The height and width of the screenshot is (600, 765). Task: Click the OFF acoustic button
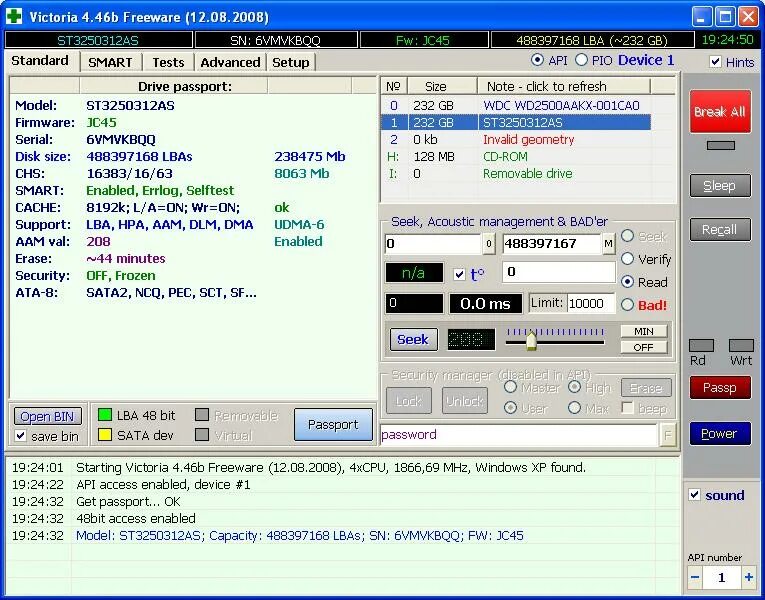644,347
